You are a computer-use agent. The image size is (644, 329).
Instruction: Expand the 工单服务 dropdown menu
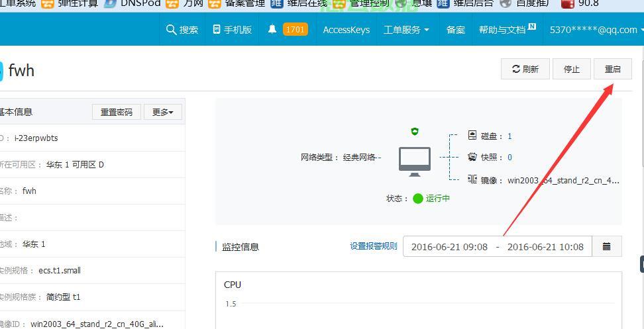point(406,30)
